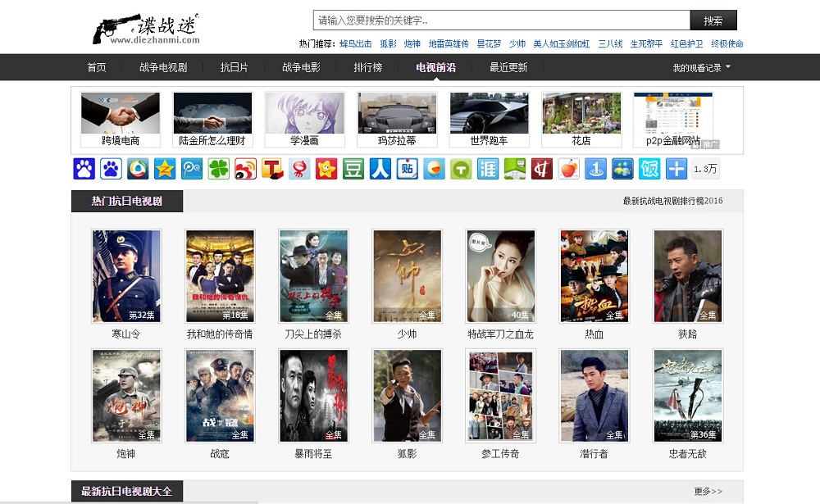Expand 我的观看记录 dropdown
The height and width of the screenshot is (504, 820).
point(701,67)
